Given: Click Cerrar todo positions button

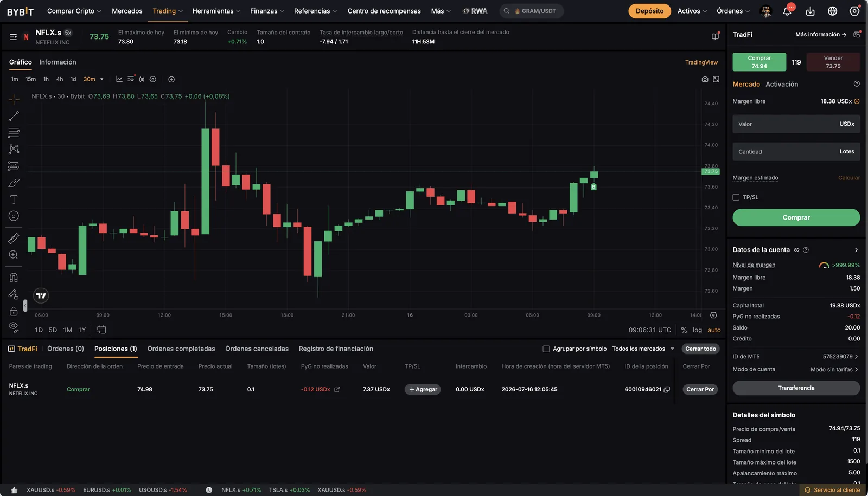Looking at the screenshot, I should coord(700,349).
